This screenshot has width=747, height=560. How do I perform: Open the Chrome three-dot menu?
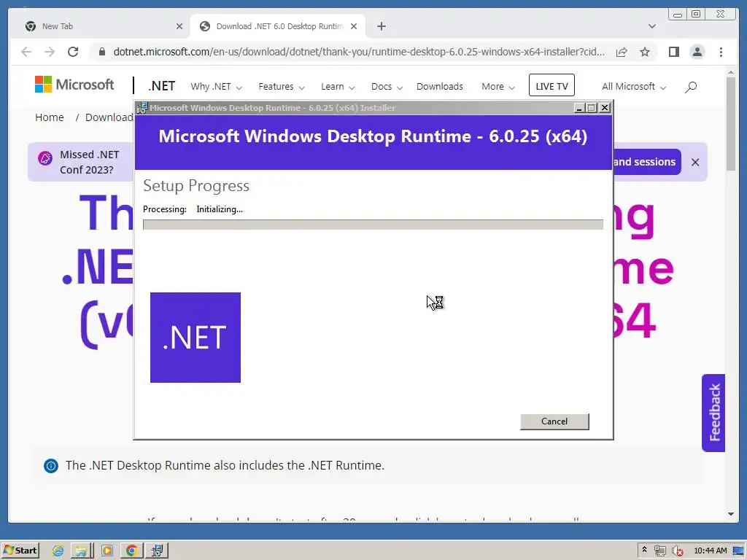(721, 52)
